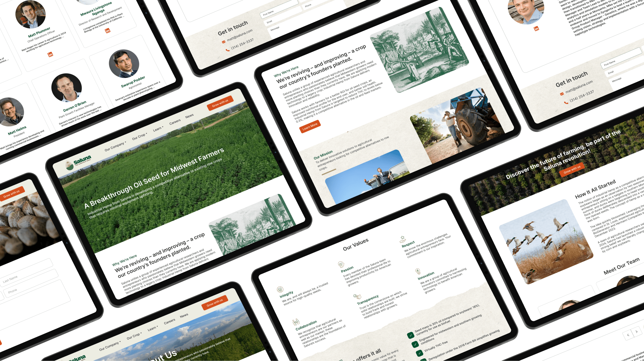The image size is (644, 361).
Task: Toggle the 'Virtually THC-free' checkmark
Action: point(419,353)
